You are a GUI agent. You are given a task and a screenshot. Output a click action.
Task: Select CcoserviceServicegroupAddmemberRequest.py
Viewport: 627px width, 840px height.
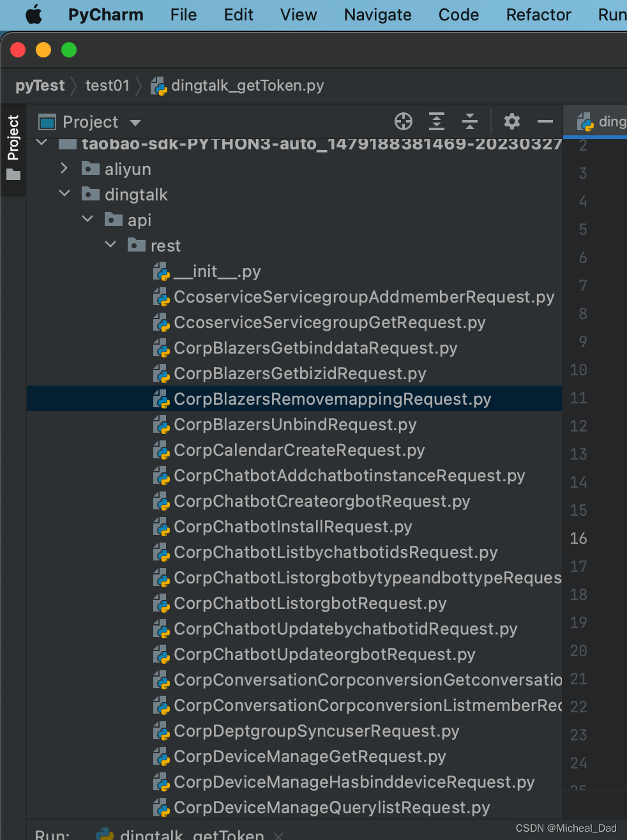pyautogui.click(x=364, y=297)
